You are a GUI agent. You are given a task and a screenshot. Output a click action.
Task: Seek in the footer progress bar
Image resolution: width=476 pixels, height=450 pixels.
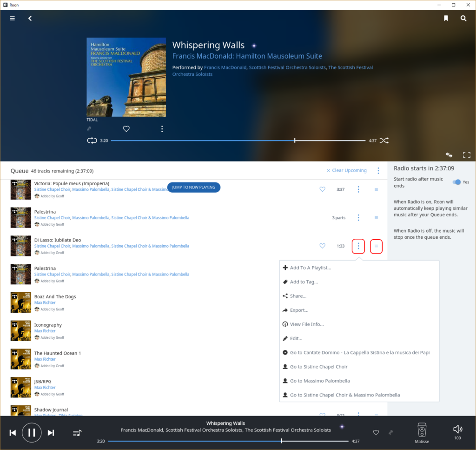[x=228, y=441]
